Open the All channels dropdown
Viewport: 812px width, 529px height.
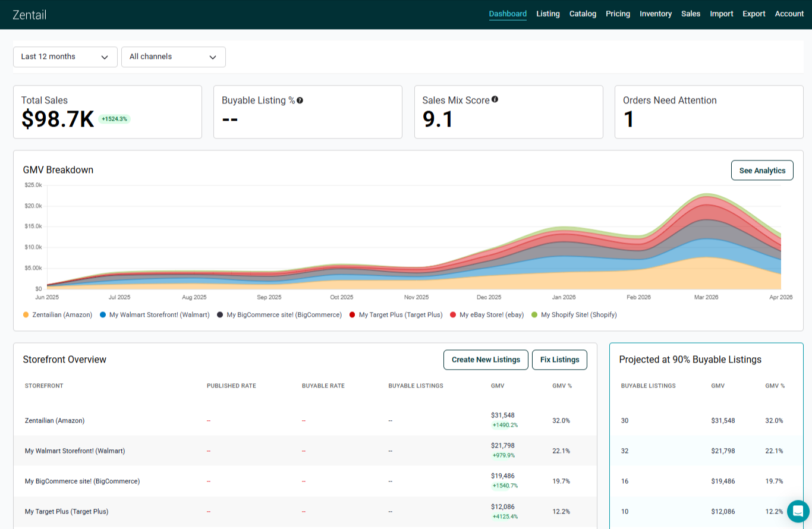[x=174, y=57]
